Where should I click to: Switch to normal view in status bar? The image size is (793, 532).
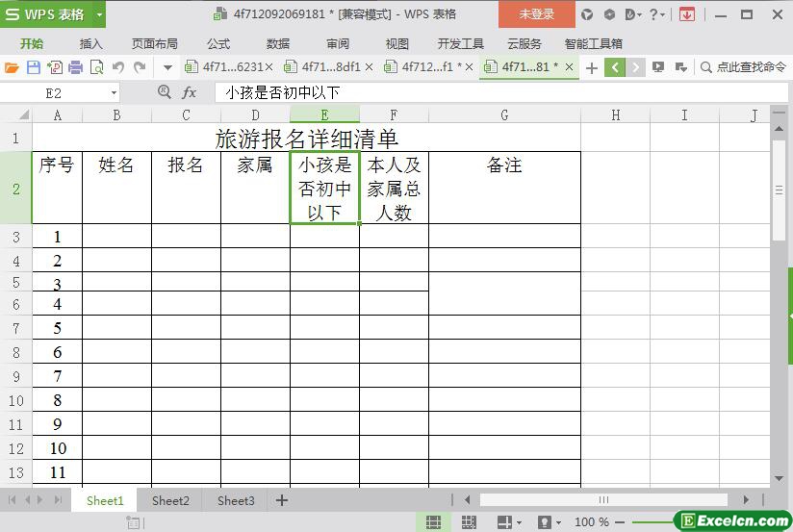(x=433, y=521)
